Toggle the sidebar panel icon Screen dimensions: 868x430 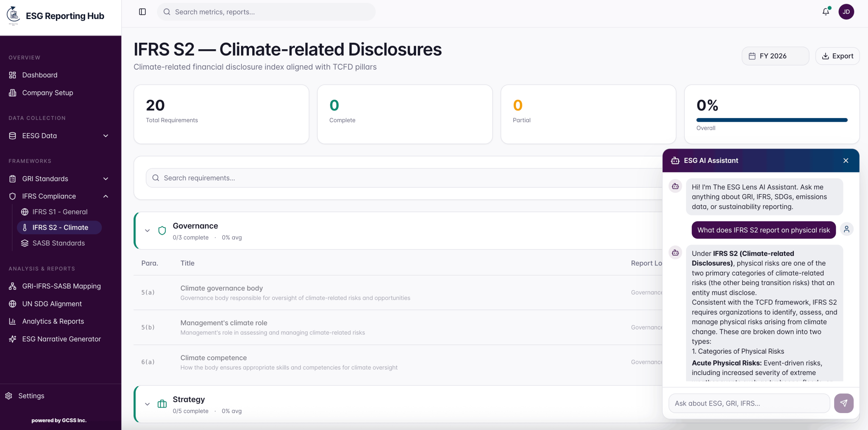(142, 12)
